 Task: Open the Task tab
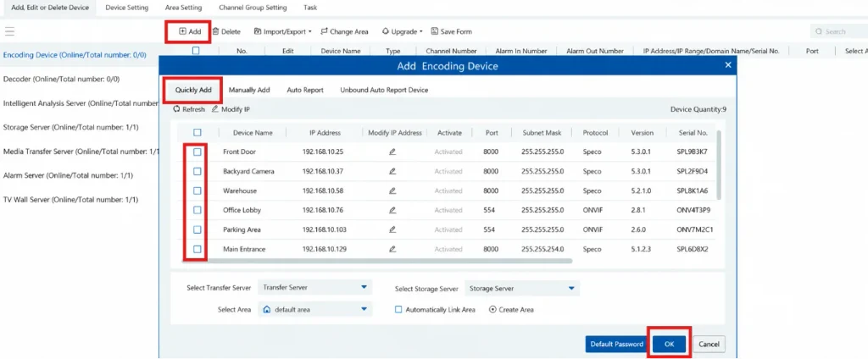tap(310, 8)
